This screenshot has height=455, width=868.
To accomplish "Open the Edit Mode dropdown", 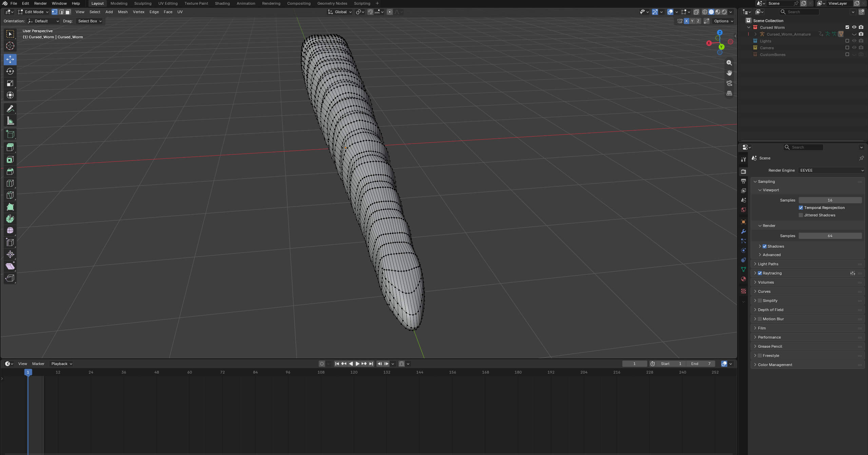I will 33,12.
